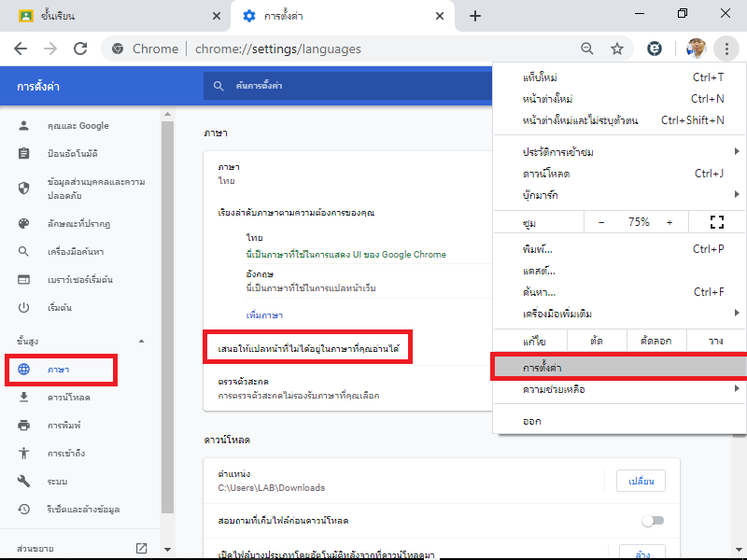Click the back navigation arrow
Screen dimensions: 747x560
pos(21,49)
